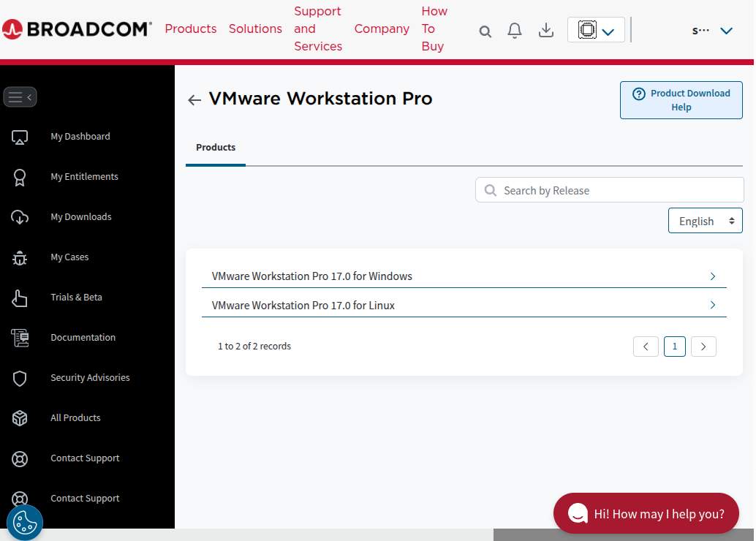
Task: Expand VMware Workstation Pro 17.0 for Windows chevron
Action: click(x=713, y=276)
